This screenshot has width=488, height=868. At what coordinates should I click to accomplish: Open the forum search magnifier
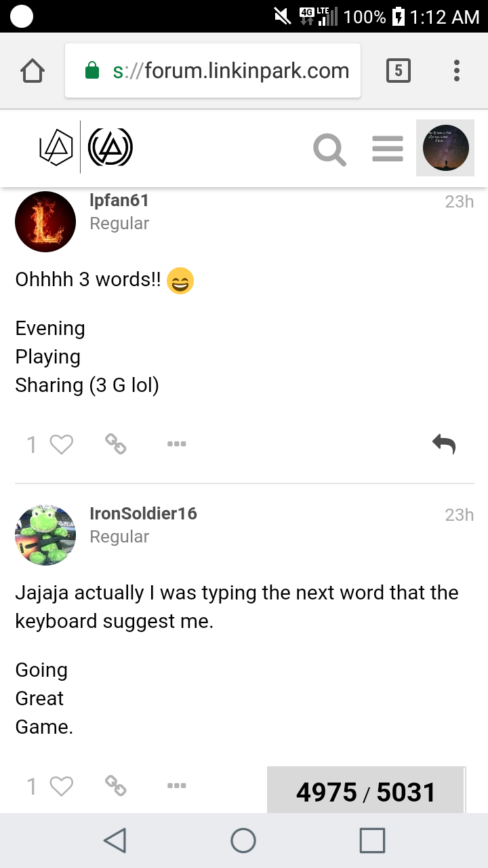point(330,149)
